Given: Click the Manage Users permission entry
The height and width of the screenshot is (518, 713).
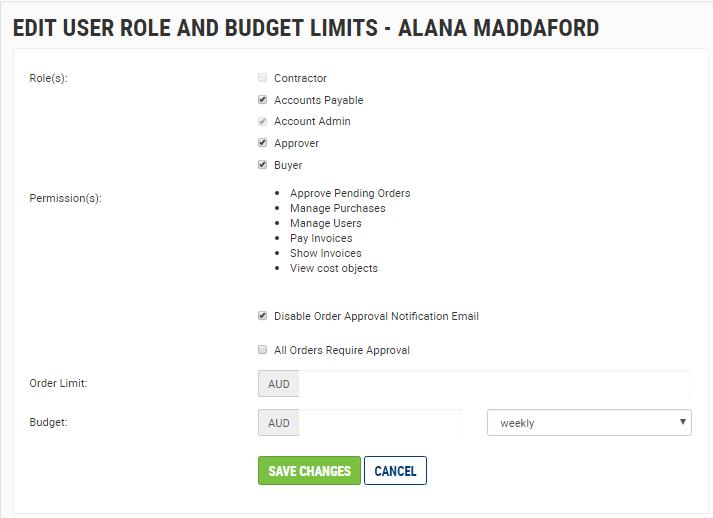Looking at the screenshot, I should pos(325,223).
